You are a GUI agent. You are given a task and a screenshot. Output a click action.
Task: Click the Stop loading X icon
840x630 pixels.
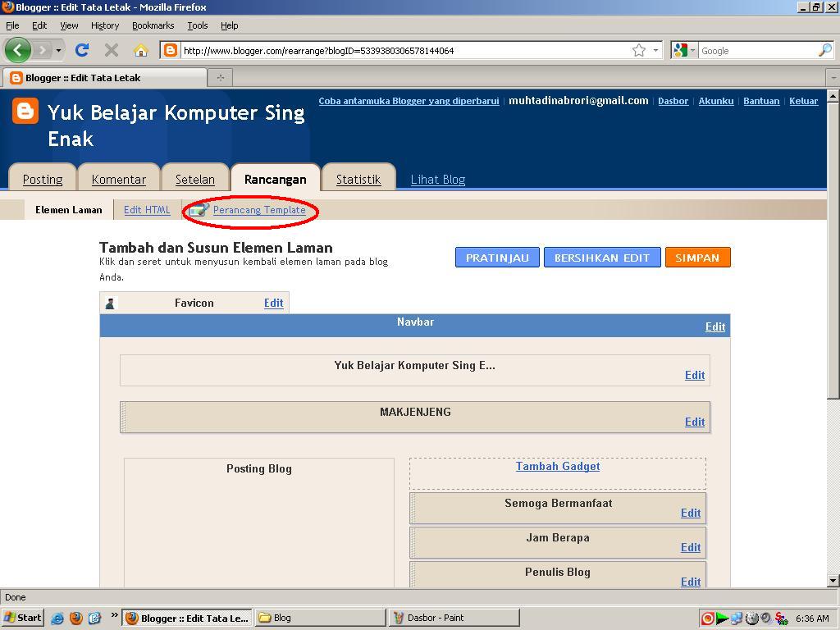tap(112, 50)
